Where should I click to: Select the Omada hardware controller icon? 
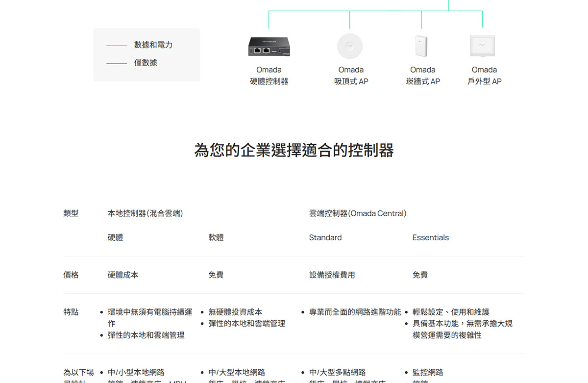pyautogui.click(x=269, y=46)
